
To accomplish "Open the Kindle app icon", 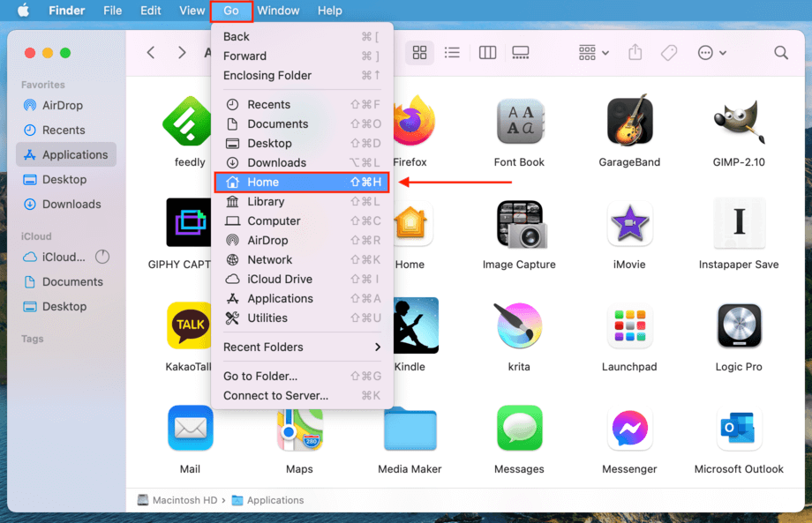I will pos(416,325).
